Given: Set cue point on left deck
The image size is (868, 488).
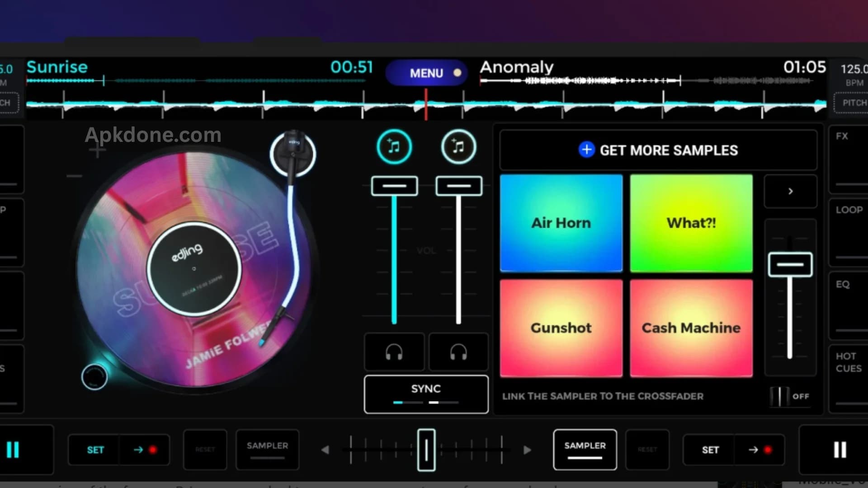Looking at the screenshot, I should click(95, 450).
